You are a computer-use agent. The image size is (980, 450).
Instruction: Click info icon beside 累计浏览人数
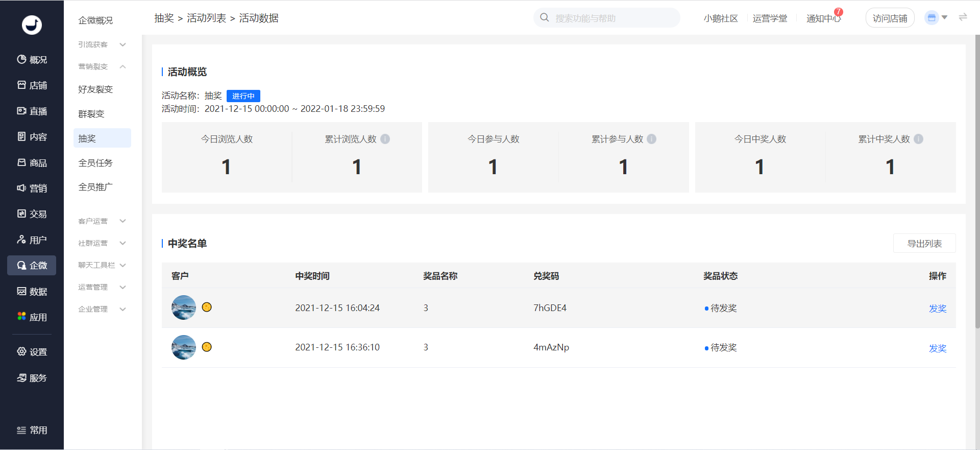tap(385, 139)
